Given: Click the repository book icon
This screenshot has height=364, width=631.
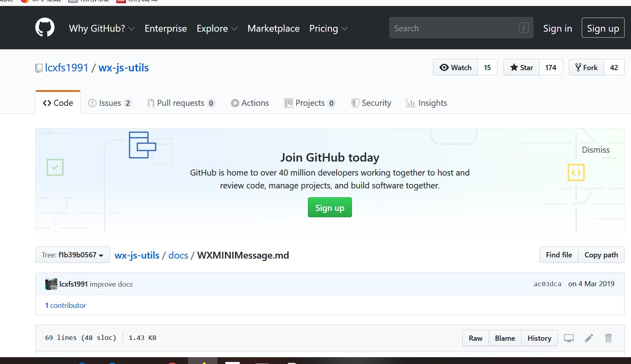Looking at the screenshot, I should [39, 68].
